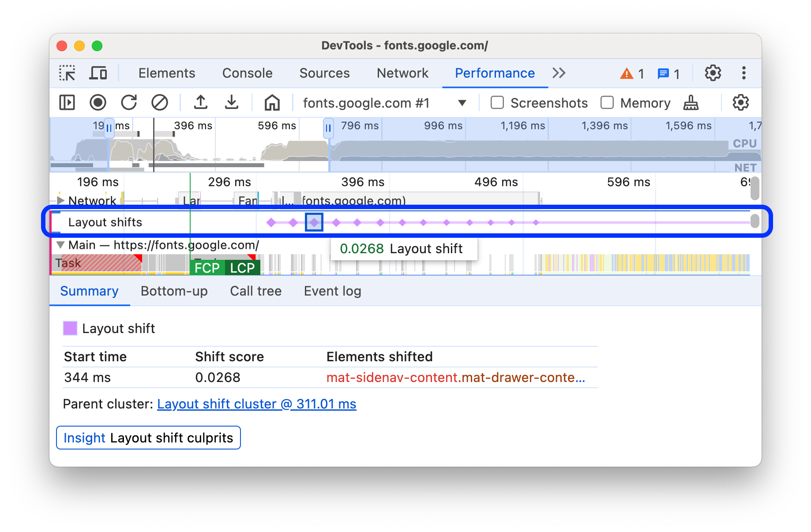Enable the Screenshots checkbox
The width and height of the screenshot is (811, 532).
tap(497, 103)
